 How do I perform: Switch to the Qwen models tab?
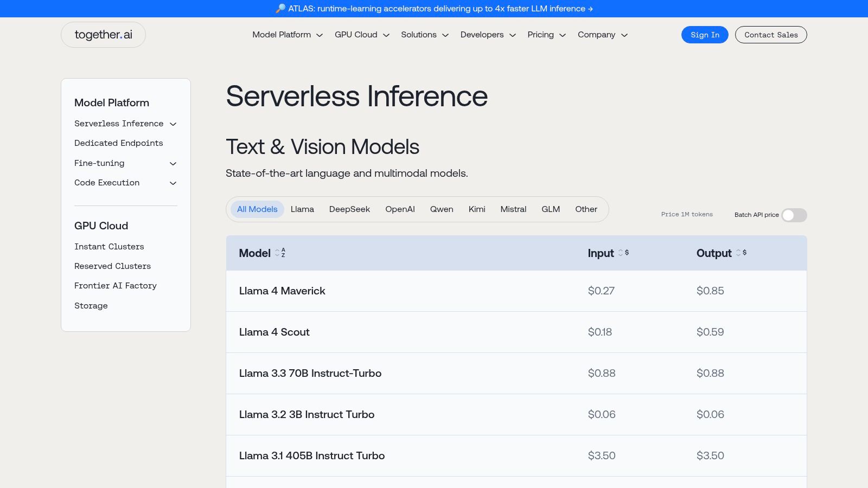(x=442, y=209)
